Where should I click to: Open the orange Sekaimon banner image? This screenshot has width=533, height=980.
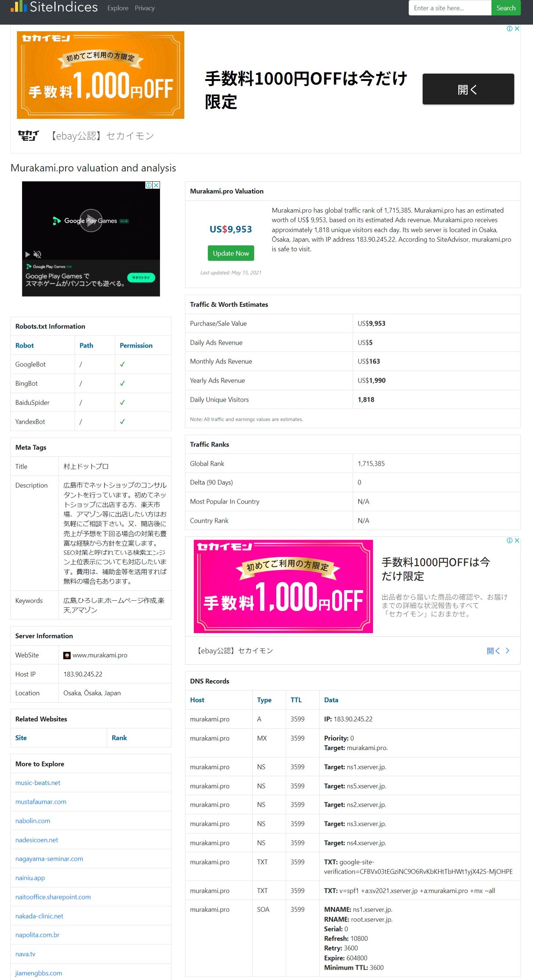point(100,75)
